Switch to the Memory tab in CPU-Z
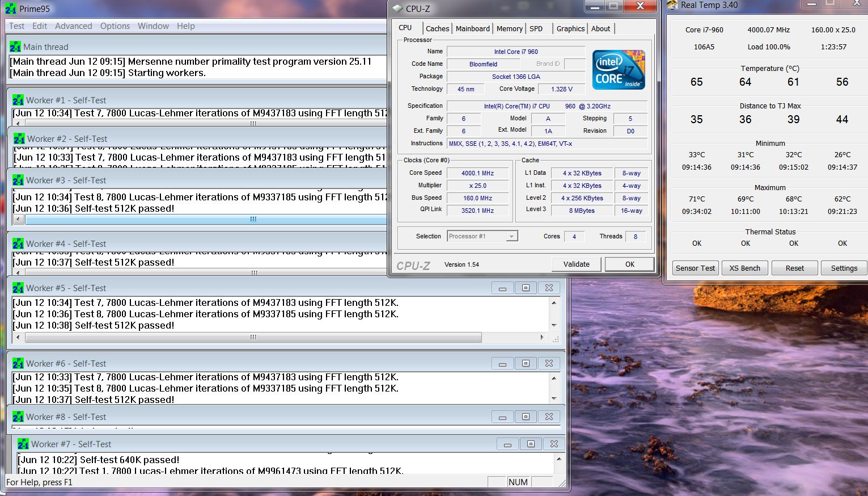This screenshot has height=496, width=868. coord(510,28)
